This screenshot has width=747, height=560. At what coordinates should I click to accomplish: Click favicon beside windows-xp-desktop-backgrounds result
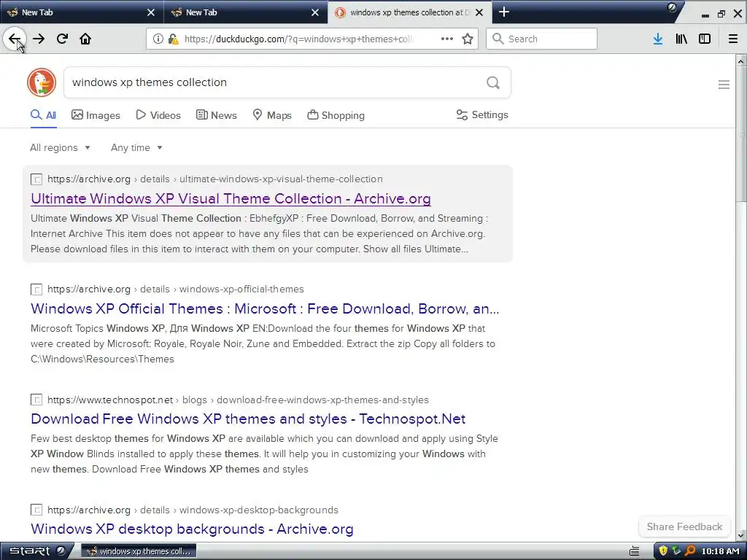pyautogui.click(x=36, y=510)
